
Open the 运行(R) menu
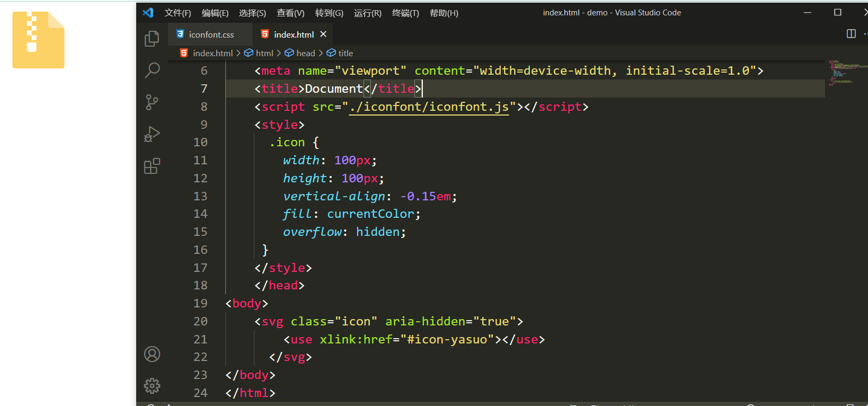(x=367, y=13)
